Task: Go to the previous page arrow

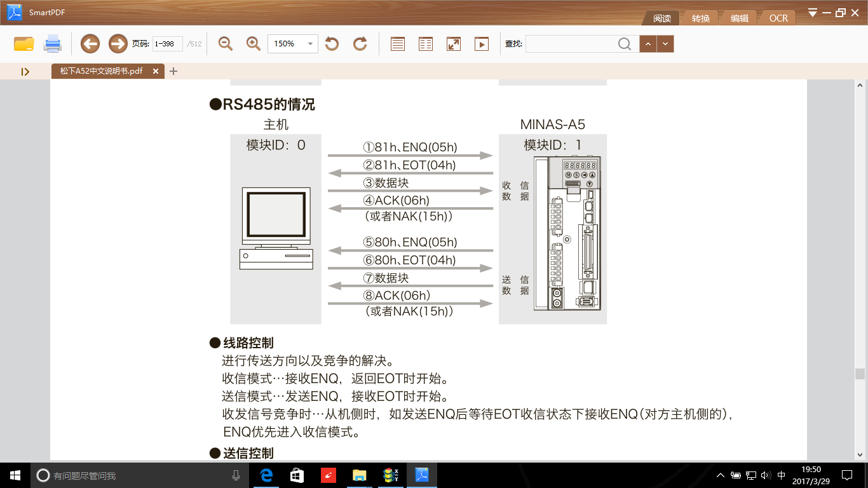Action: tap(90, 44)
